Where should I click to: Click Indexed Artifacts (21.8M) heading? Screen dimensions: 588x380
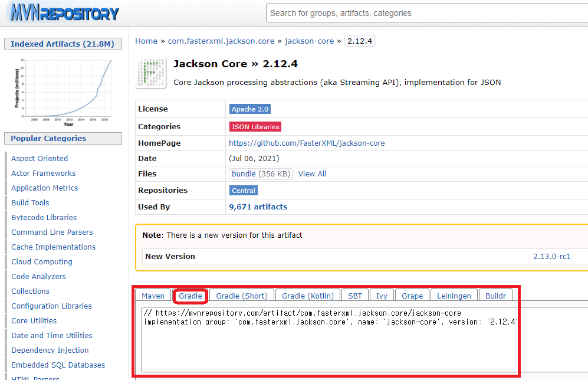tap(63, 44)
